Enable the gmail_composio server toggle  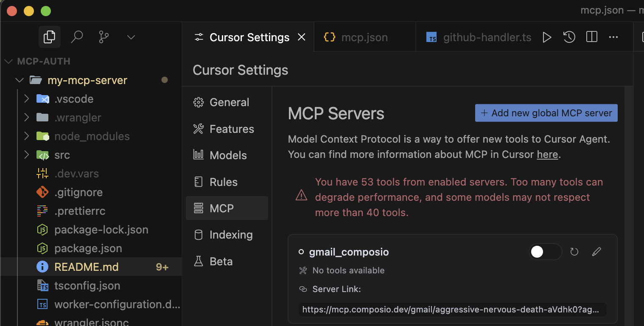tap(545, 252)
